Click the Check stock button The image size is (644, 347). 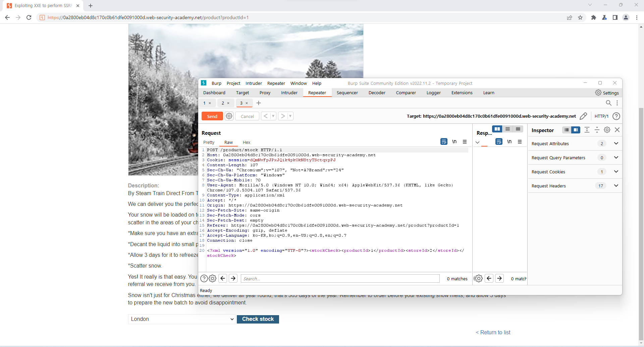(258, 319)
